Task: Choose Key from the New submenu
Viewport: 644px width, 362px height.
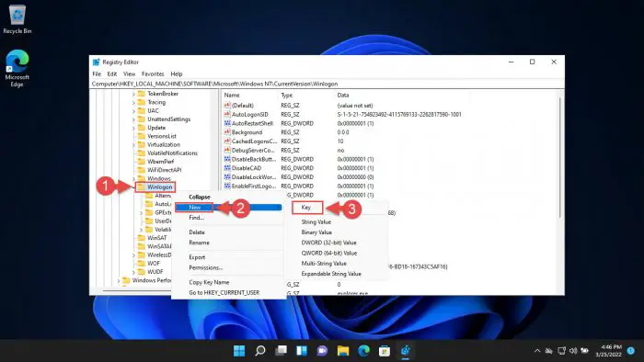Action: tap(307, 208)
